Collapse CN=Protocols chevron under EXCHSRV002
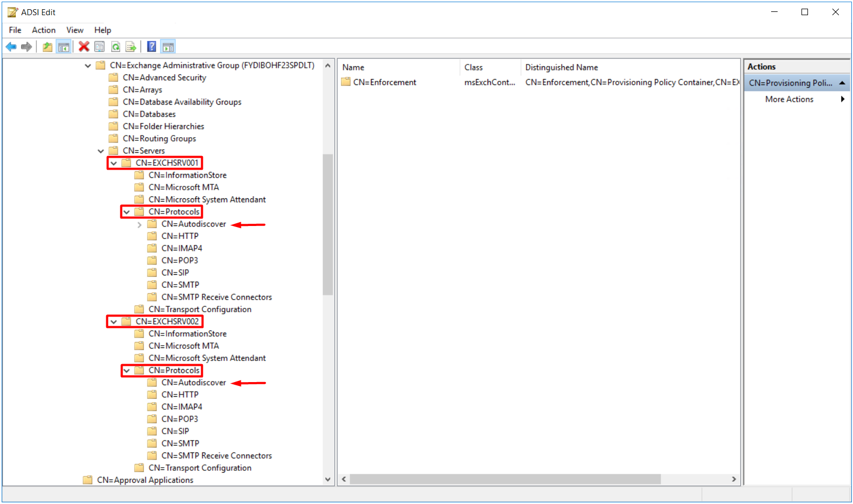The image size is (853, 504). click(x=126, y=371)
